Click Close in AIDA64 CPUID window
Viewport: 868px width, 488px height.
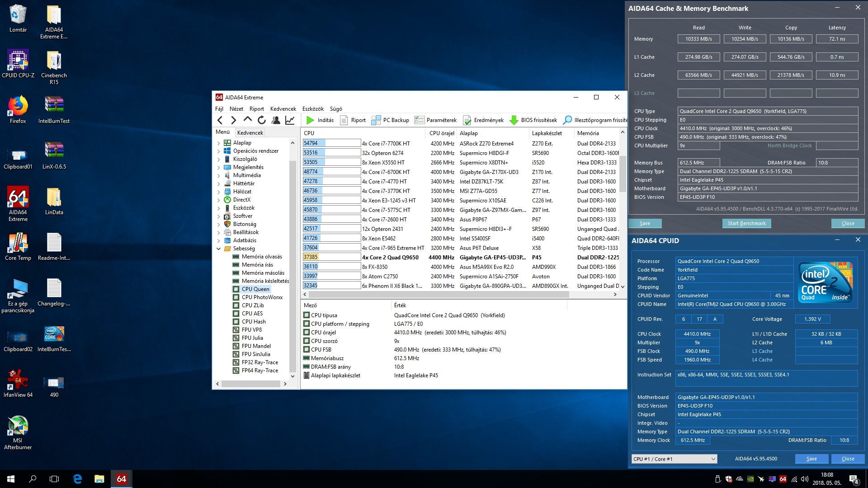tap(848, 459)
